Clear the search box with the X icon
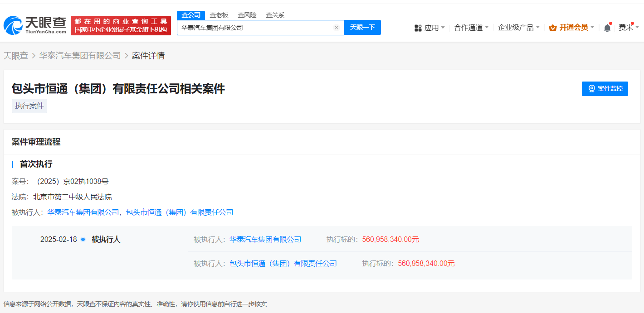This screenshot has width=644, height=313. click(337, 28)
